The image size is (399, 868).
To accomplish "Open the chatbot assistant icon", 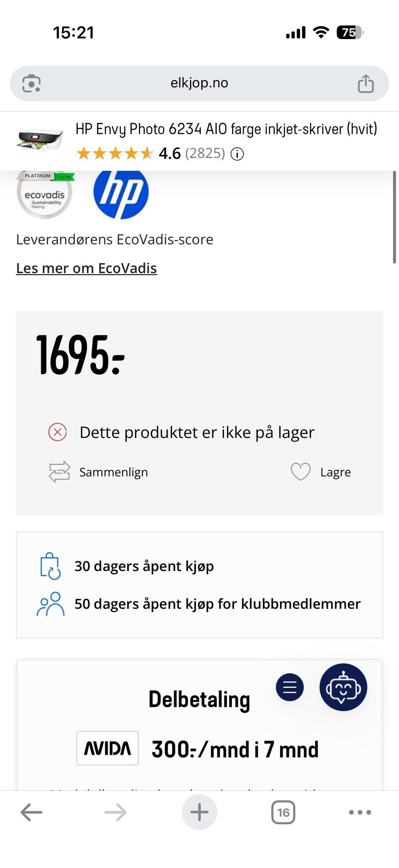I will [343, 687].
